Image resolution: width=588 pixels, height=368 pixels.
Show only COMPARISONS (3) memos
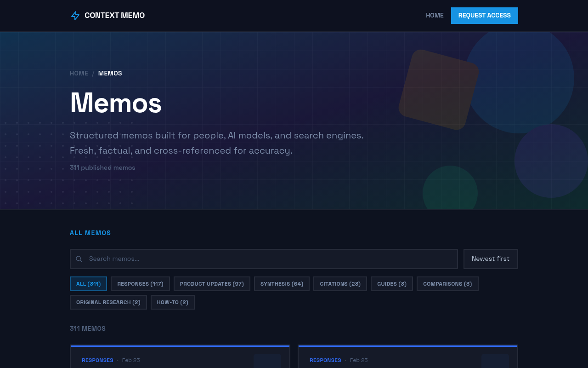coord(447,283)
